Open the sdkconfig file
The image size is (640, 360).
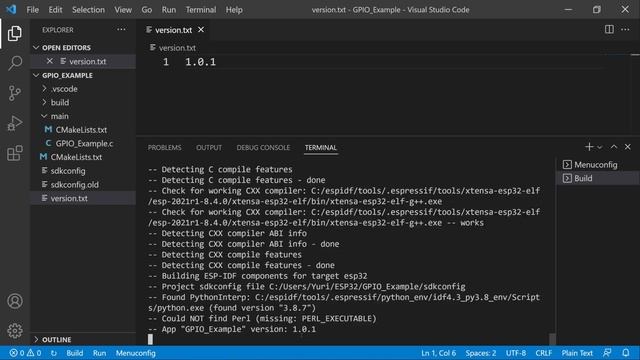pyautogui.click(x=83, y=171)
